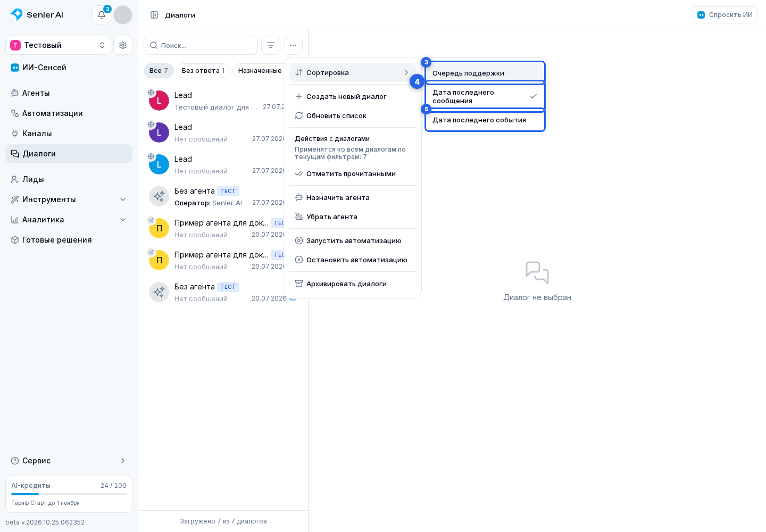Open Каналы in the sidebar
Image resolution: width=766 pixels, height=532 pixels.
click(69, 134)
